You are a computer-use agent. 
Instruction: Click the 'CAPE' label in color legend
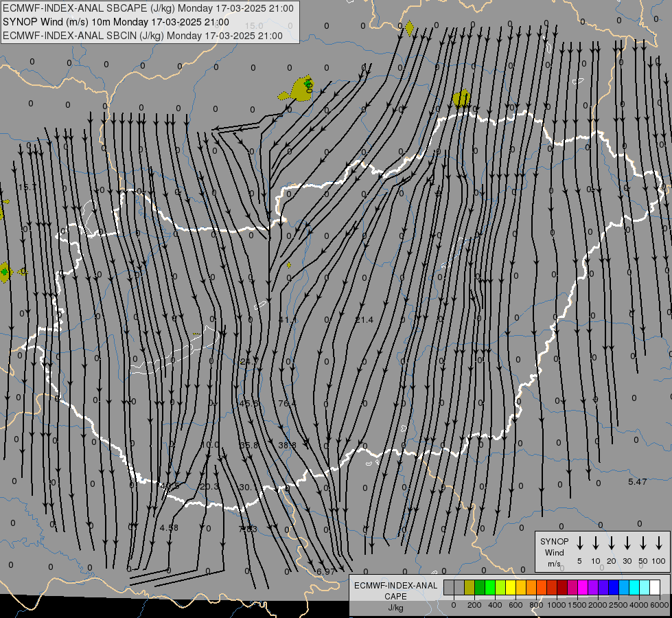coord(395,597)
